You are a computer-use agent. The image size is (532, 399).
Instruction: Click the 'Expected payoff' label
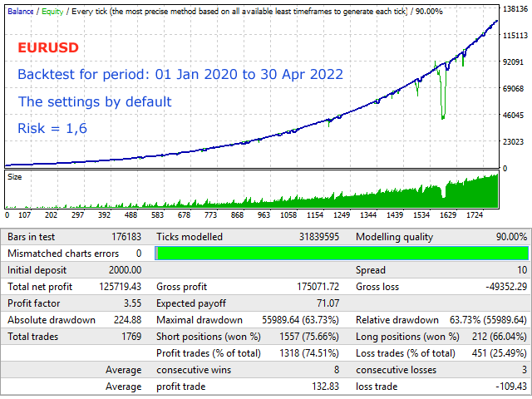point(191,303)
